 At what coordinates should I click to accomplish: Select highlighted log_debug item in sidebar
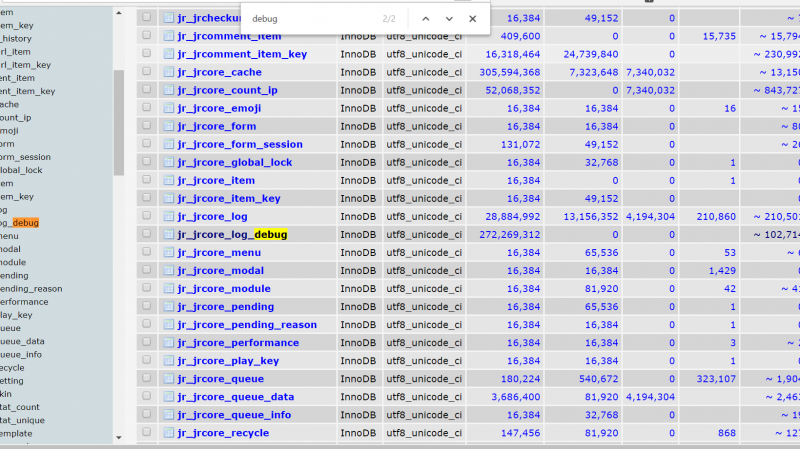24,222
